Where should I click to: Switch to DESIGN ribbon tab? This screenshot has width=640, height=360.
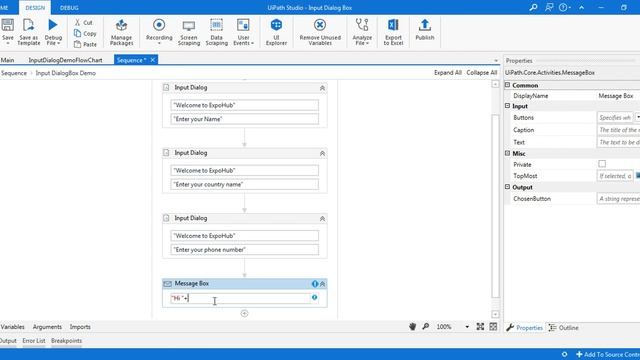(35, 8)
